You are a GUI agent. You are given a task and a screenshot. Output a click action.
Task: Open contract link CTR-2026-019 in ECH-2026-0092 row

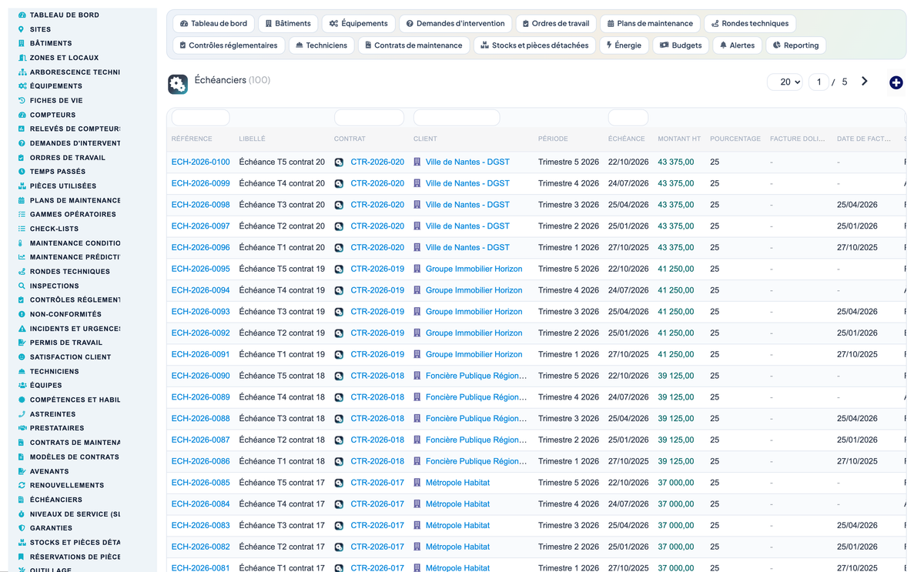tap(377, 333)
